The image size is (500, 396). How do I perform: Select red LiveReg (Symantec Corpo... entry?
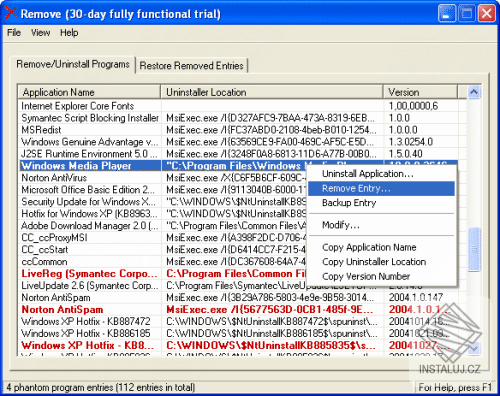tap(89, 274)
